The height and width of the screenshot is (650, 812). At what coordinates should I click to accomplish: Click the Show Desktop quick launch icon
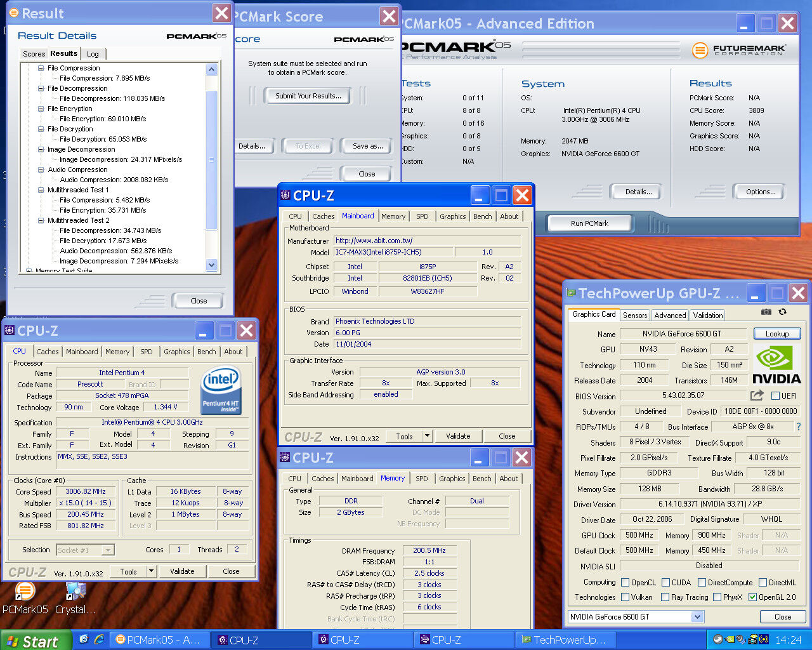(x=83, y=639)
